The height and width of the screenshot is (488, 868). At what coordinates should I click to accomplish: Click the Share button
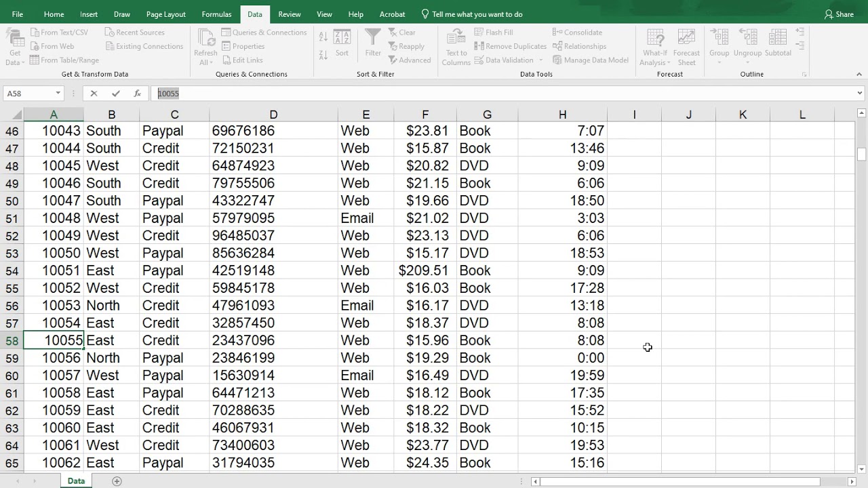(x=839, y=14)
